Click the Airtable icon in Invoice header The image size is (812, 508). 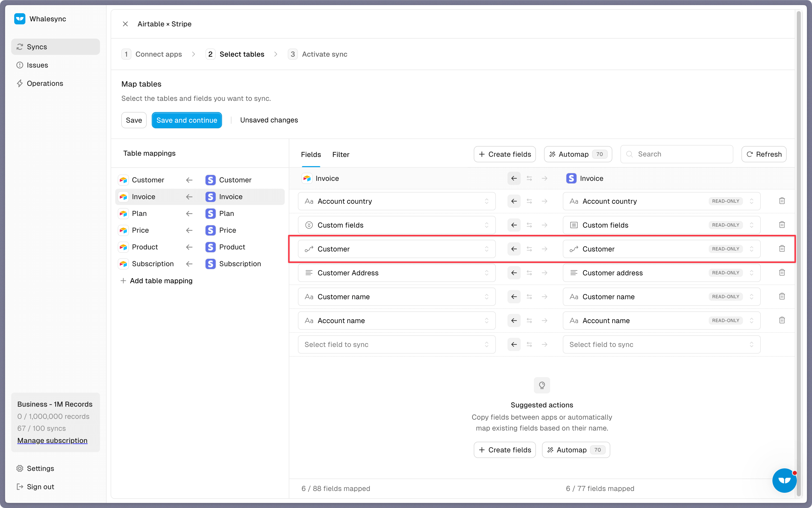(x=307, y=178)
